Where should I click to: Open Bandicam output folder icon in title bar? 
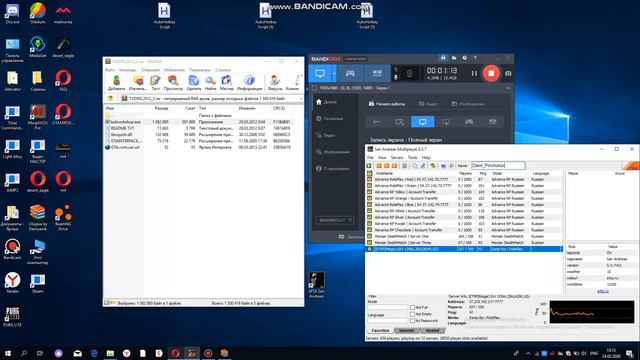(x=454, y=58)
